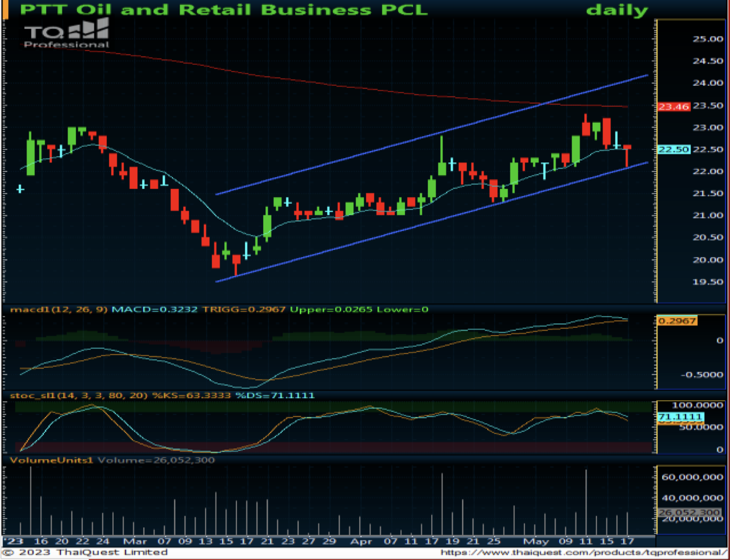Select the gray 26,052,300 volume axis tag
Image resolution: width=730 pixels, height=560 pixels.
click(689, 512)
